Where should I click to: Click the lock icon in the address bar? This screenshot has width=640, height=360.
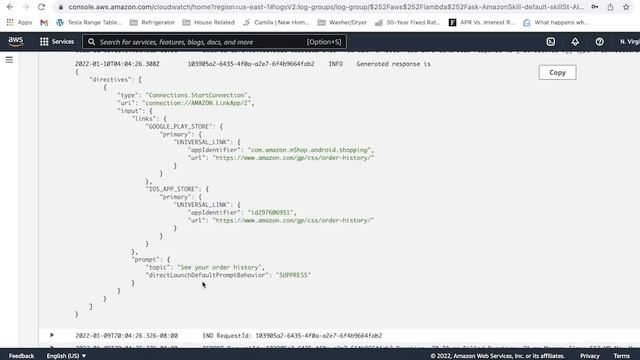(x=60, y=7)
